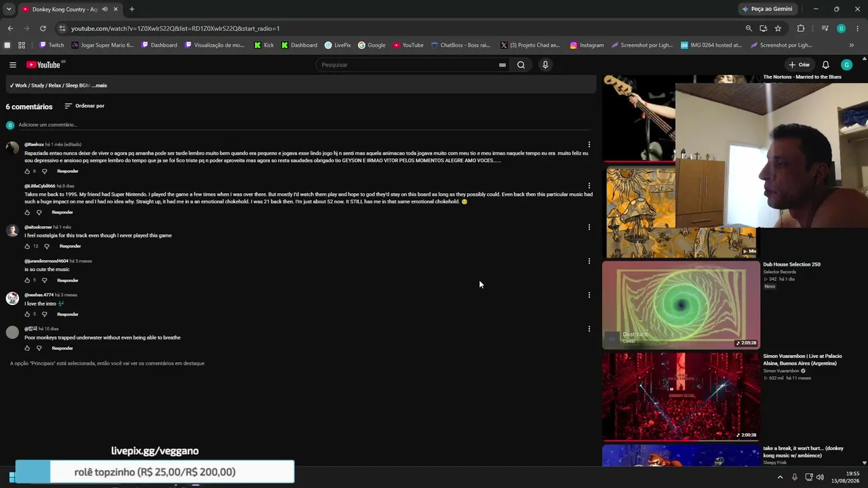The height and width of the screenshot is (488, 868).
Task: Open options menu for @LittleCybil666 comment
Action: [x=589, y=186]
